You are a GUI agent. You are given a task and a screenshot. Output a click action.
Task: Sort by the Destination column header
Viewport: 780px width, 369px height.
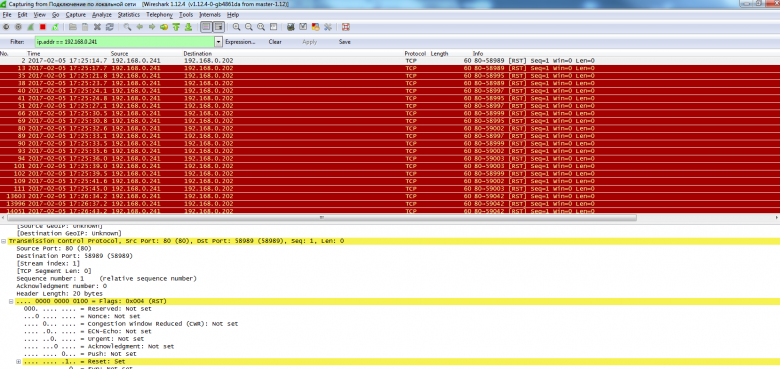pos(197,53)
